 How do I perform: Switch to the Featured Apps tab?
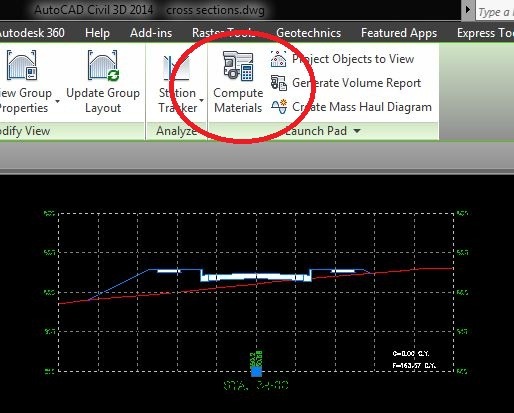coord(399,33)
